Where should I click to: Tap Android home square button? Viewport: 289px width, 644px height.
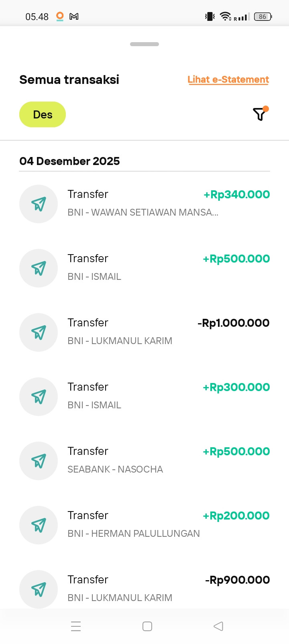point(147,626)
